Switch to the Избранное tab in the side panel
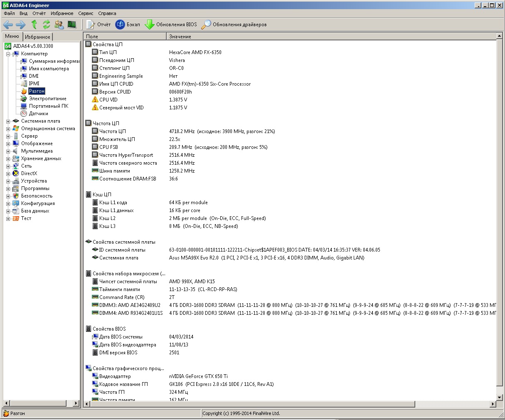 pos(37,37)
